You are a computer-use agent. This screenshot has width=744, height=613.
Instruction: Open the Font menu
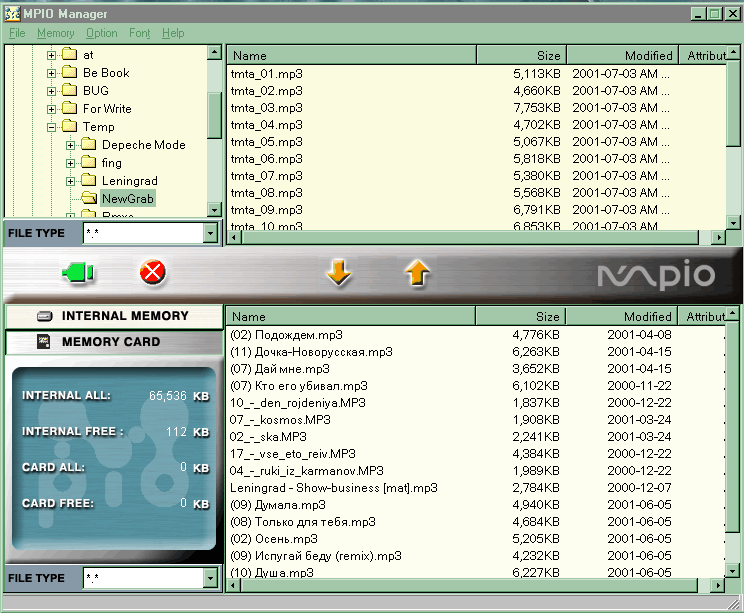pyautogui.click(x=140, y=33)
